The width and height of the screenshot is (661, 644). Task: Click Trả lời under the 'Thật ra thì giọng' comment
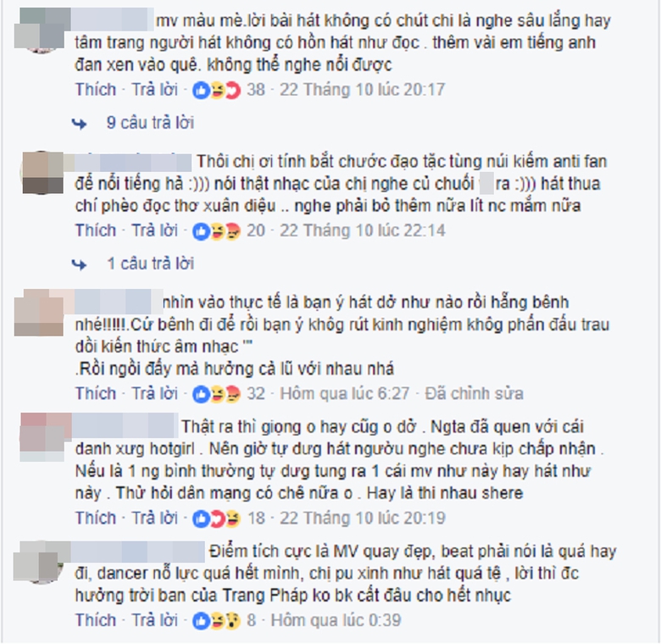click(x=155, y=518)
